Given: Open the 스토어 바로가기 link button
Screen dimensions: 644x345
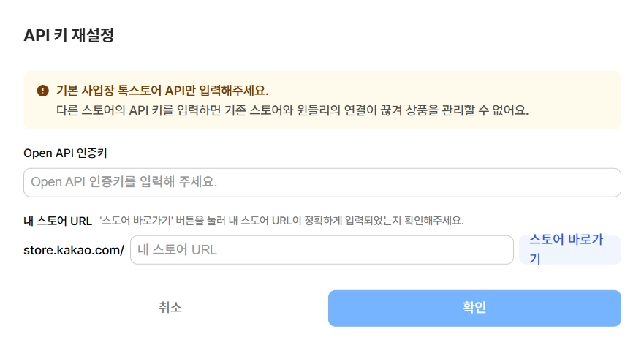Looking at the screenshot, I should [x=569, y=249].
